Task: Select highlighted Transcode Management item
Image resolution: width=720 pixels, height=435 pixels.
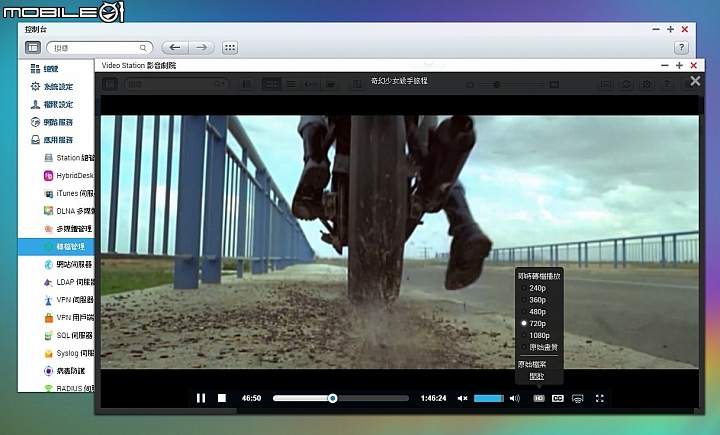Action: coord(56,247)
